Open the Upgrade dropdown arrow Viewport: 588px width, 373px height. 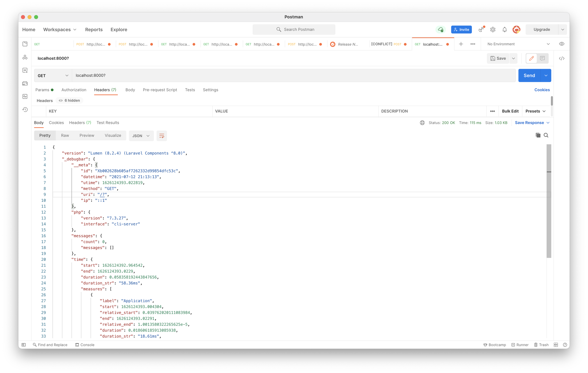562,30
